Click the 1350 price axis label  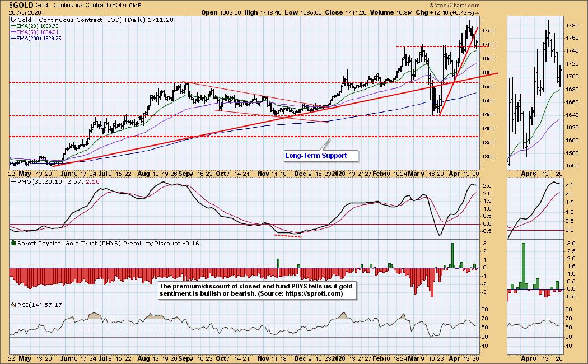coord(488,143)
